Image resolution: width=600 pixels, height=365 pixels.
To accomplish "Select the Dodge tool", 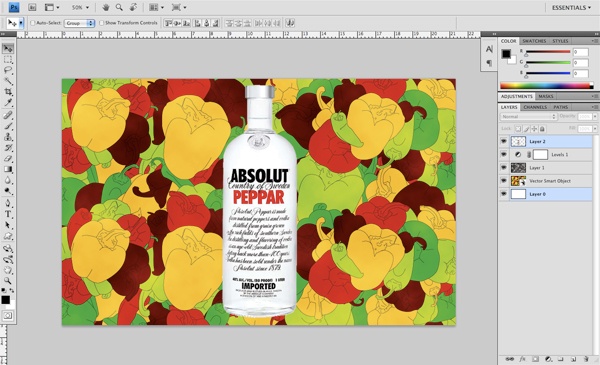I will click(8, 191).
